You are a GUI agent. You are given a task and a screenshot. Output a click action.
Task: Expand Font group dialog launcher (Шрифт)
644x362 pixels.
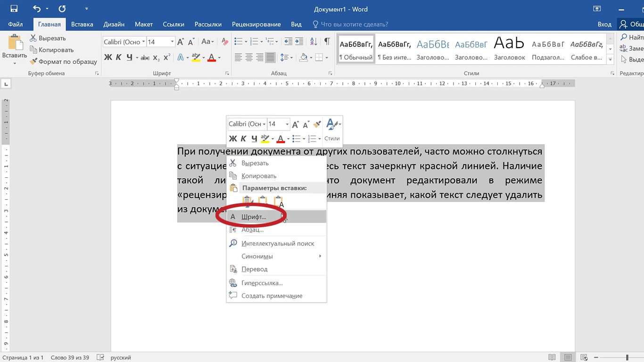point(227,74)
